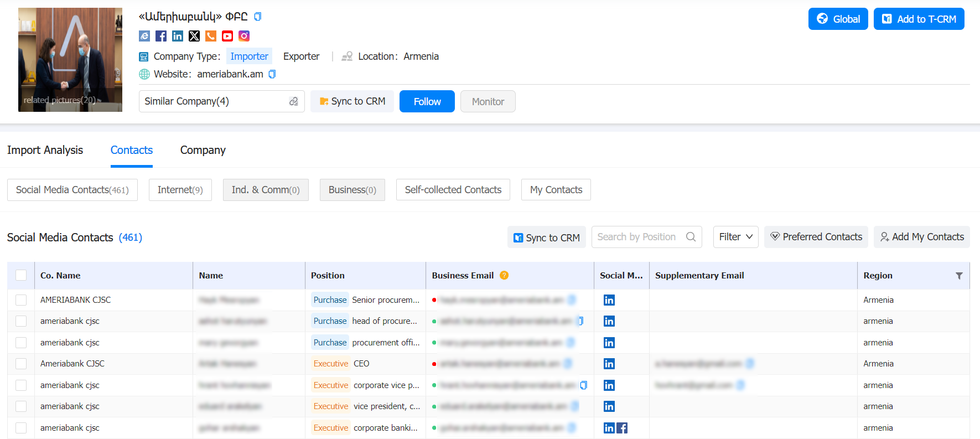Click Add My Contacts button
The image size is (980, 439).
[922, 237]
